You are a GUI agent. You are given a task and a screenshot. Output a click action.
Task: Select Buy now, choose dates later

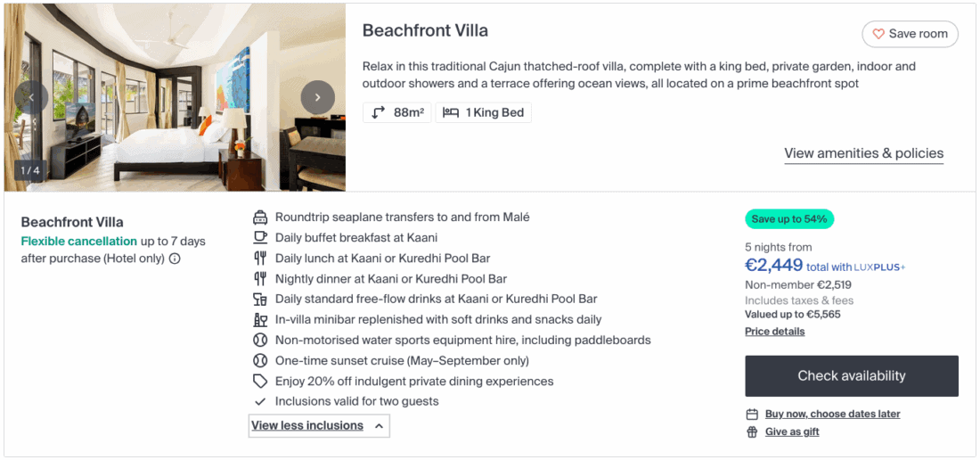[x=832, y=415]
